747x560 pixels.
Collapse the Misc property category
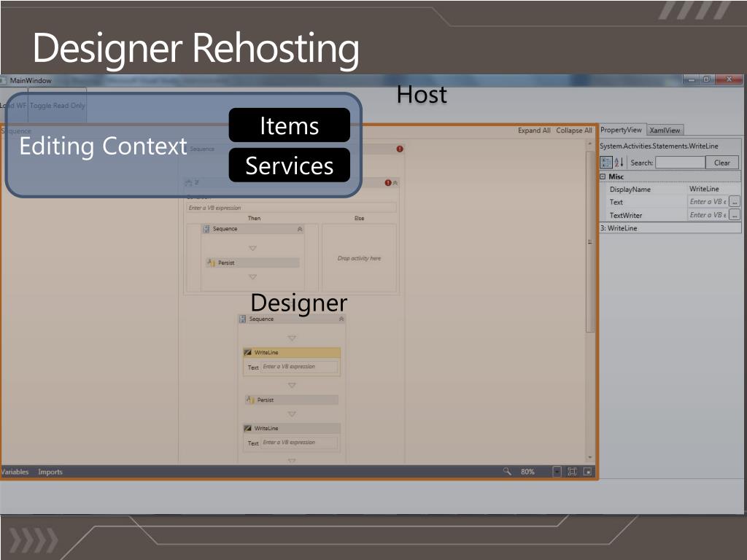(603, 176)
